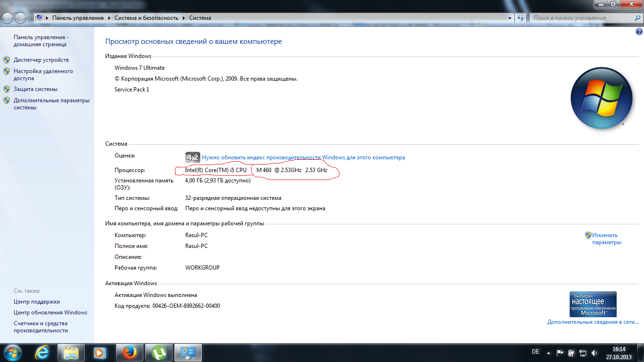Click the 'Изменить параметры' link
Image resolution: width=644 pixels, height=362 pixels.
(x=607, y=239)
